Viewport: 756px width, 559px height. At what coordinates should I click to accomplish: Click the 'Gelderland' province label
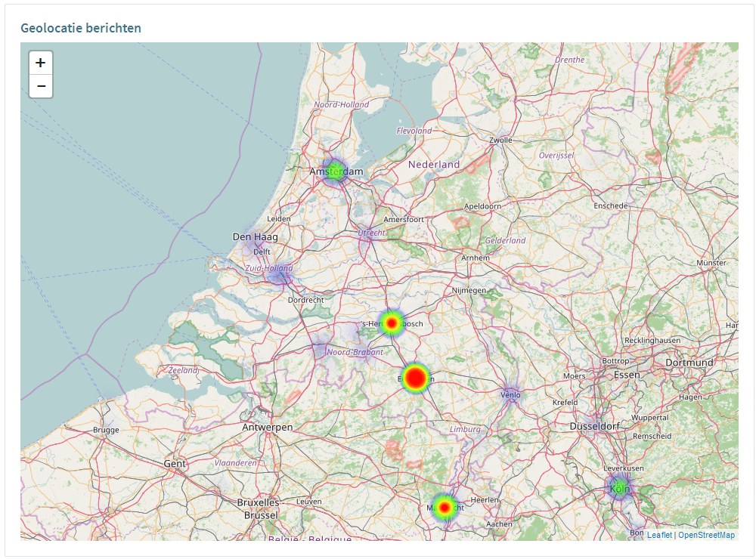coord(505,240)
